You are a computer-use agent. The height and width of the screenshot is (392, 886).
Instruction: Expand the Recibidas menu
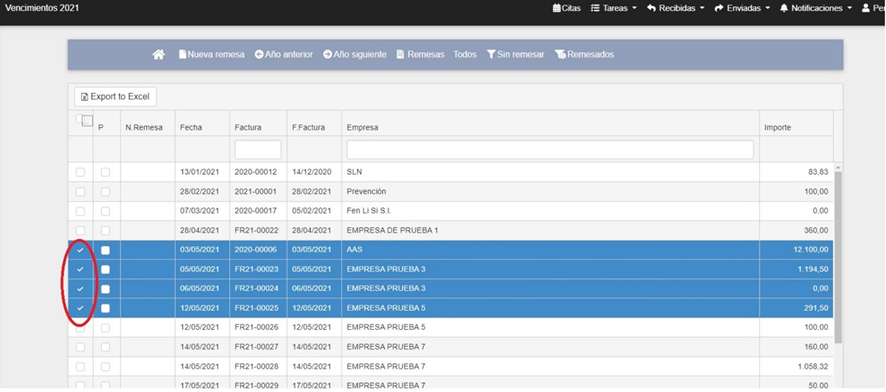[x=676, y=8]
